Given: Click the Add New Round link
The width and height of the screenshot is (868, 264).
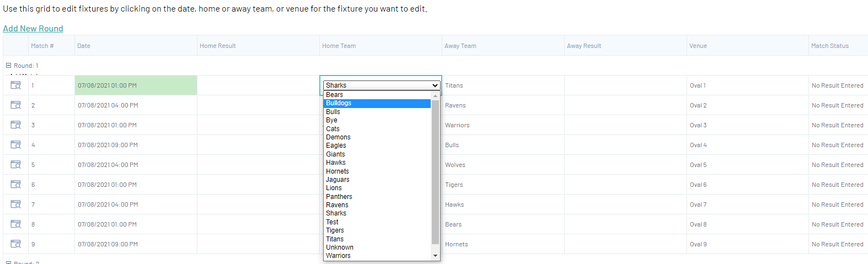Looking at the screenshot, I should coord(33,29).
